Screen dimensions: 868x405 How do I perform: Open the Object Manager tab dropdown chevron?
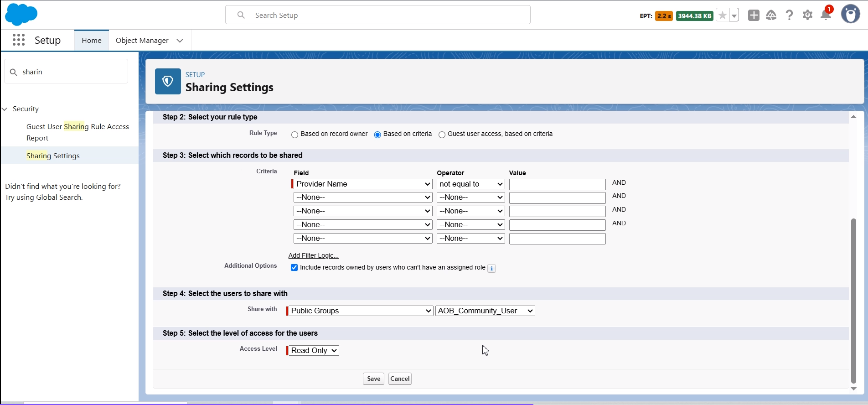(180, 41)
